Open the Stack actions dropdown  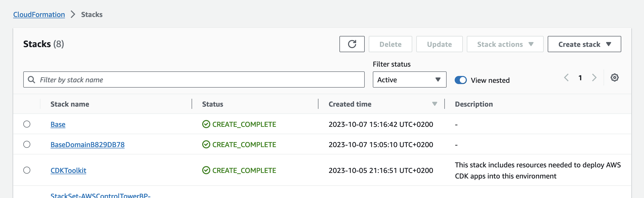(505, 44)
